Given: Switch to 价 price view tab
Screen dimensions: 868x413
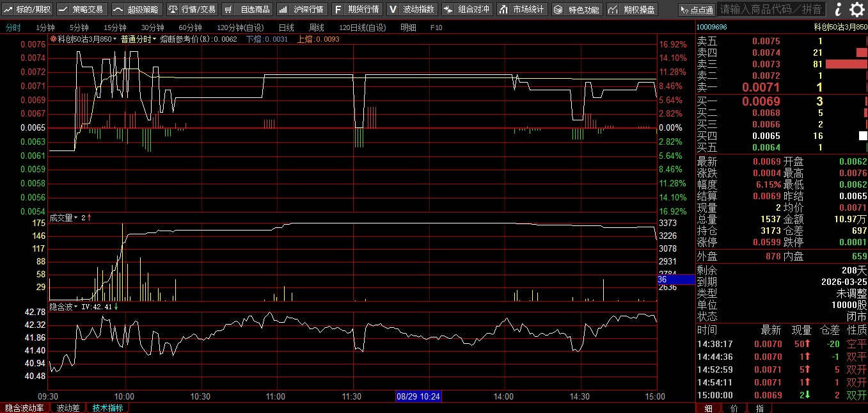Looking at the screenshot, I should [734, 408].
